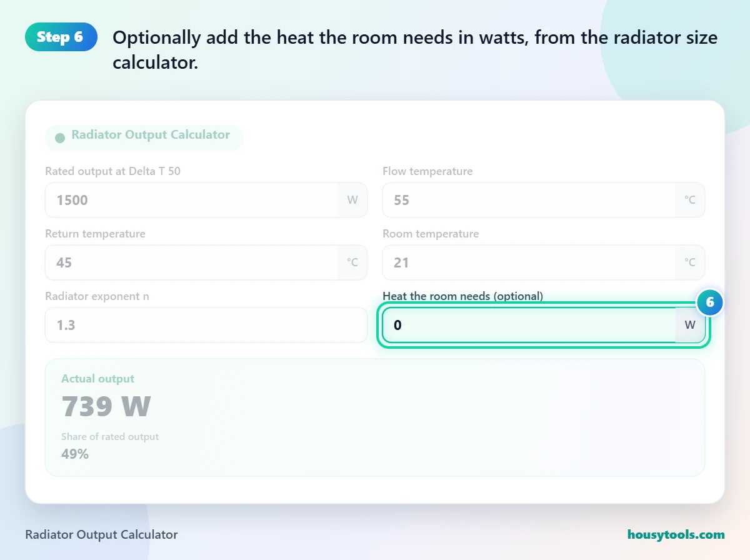
Task: Click the °C unit beside flow temperature
Action: (x=690, y=200)
